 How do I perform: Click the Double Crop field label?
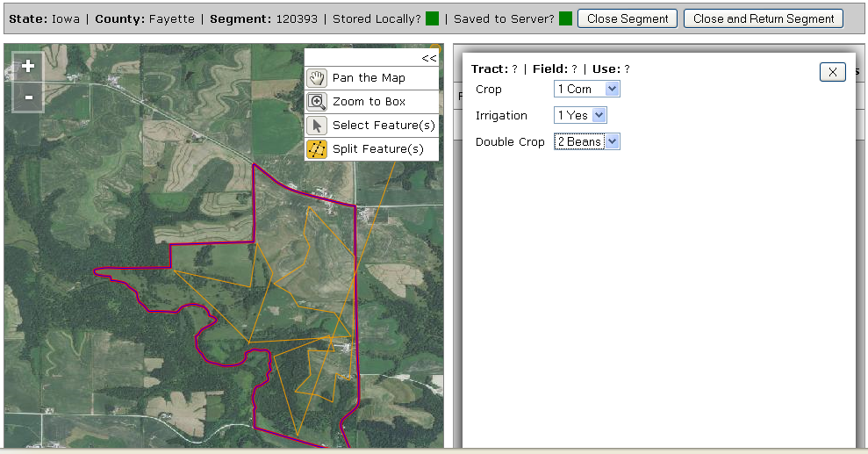pyautogui.click(x=510, y=142)
